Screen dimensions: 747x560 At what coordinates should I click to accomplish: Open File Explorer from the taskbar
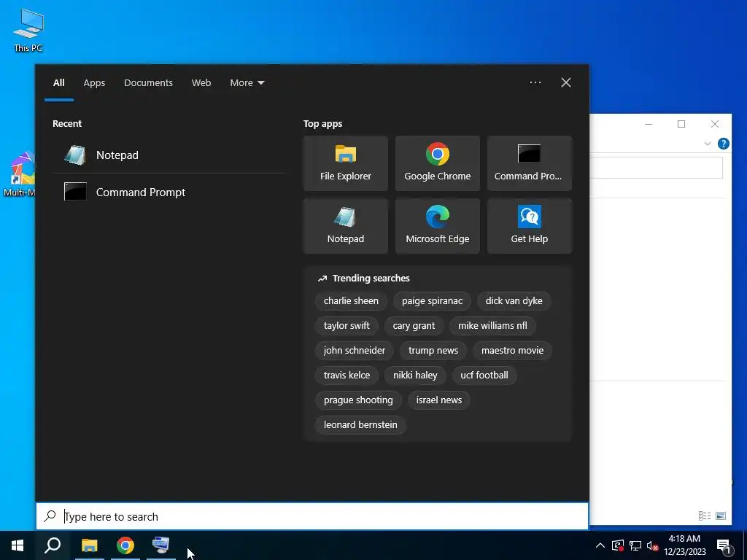(x=89, y=545)
